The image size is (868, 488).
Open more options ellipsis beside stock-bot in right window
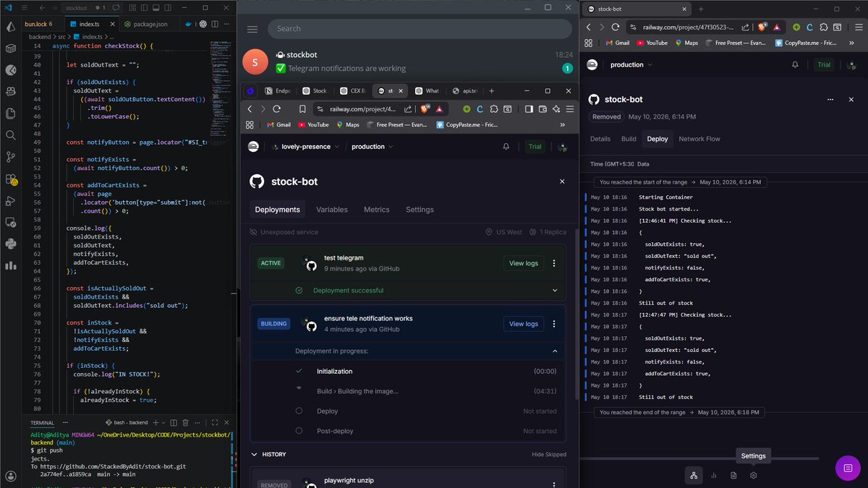(830, 99)
